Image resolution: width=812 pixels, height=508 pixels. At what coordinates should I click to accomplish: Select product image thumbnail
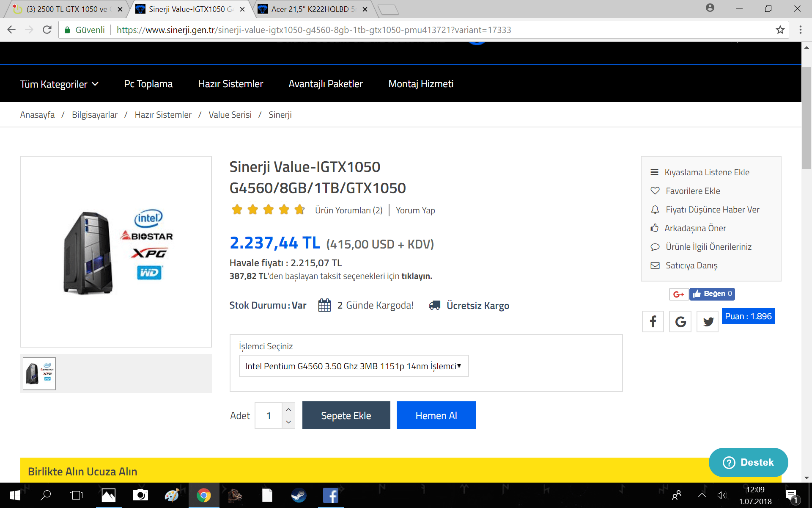pyautogui.click(x=39, y=374)
